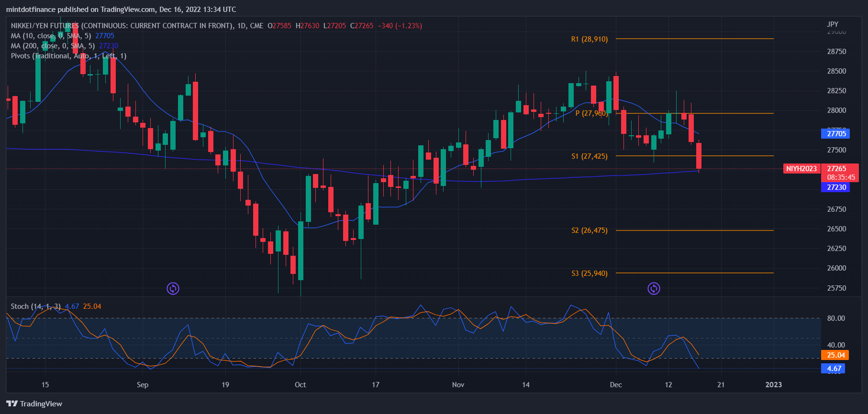This screenshot has height=414, width=868.
Task: Click the 25750 price scale label
Action: (x=836, y=288)
